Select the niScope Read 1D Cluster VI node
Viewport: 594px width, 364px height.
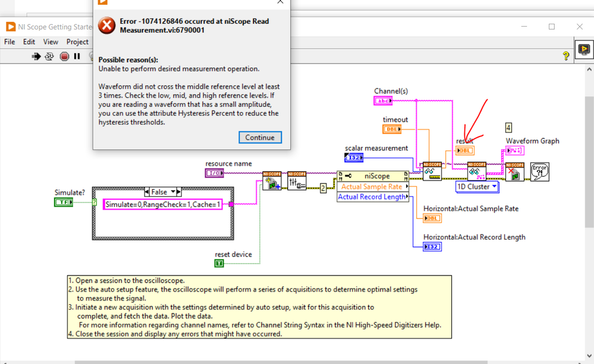click(x=477, y=172)
